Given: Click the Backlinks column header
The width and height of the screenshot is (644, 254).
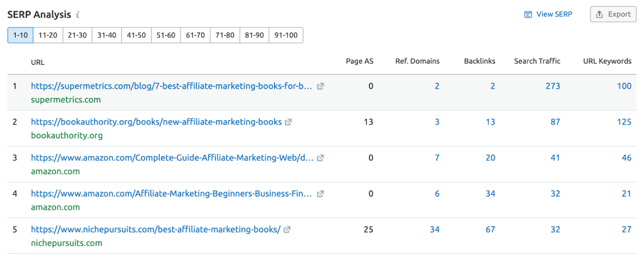Looking at the screenshot, I should coord(480,61).
